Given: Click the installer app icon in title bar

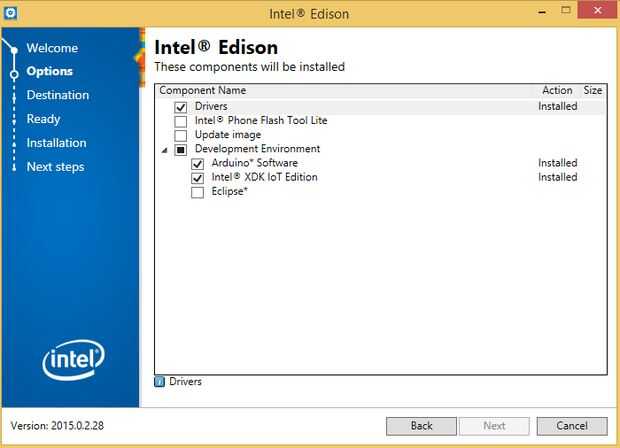Looking at the screenshot, I should click(x=12, y=13).
